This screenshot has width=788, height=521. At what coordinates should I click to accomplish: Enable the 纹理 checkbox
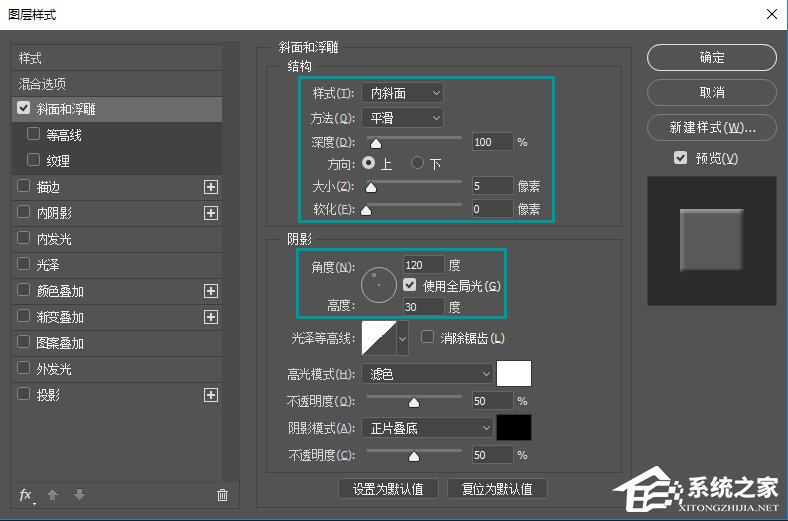coord(33,160)
